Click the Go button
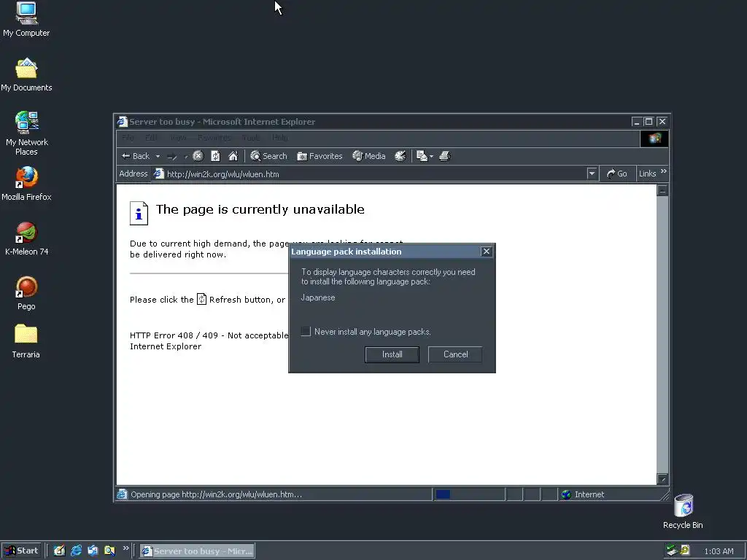Viewport: 747px width, 560px height. pos(617,174)
